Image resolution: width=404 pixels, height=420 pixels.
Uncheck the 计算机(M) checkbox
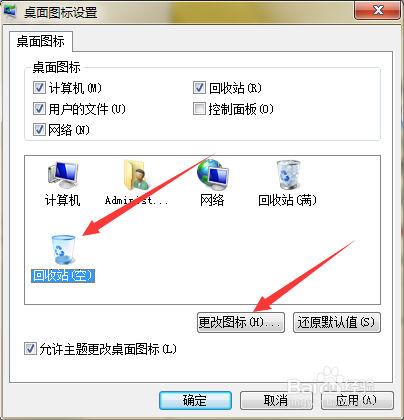click(39, 88)
